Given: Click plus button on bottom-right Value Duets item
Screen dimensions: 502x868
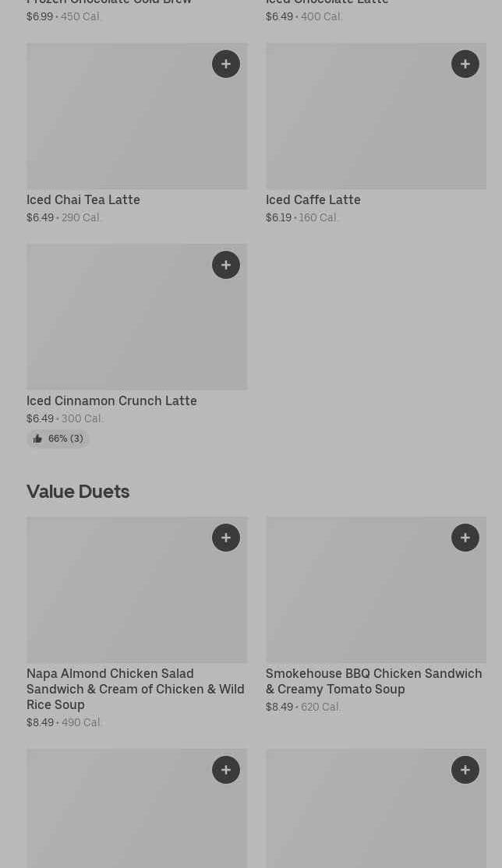Looking at the screenshot, I should tap(465, 770).
